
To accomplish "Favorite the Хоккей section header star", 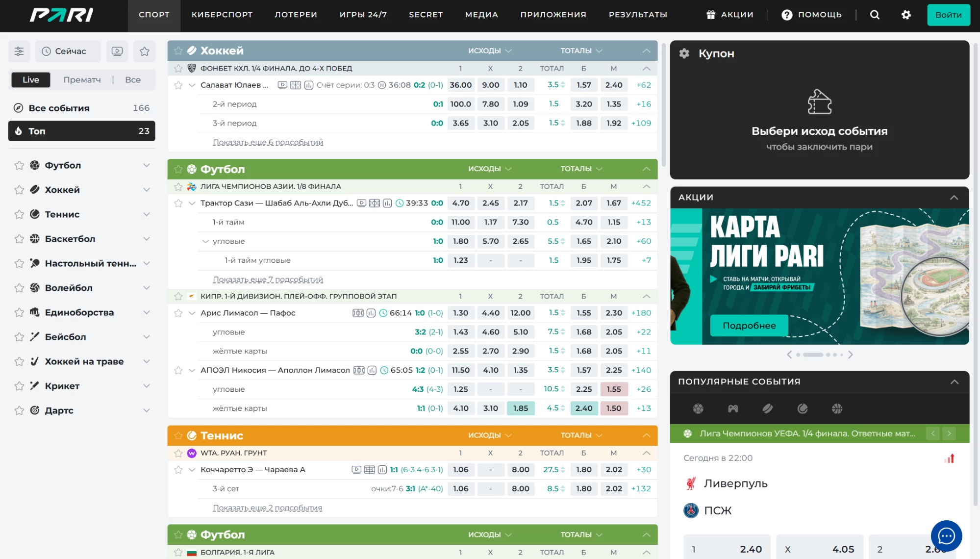I will point(177,51).
